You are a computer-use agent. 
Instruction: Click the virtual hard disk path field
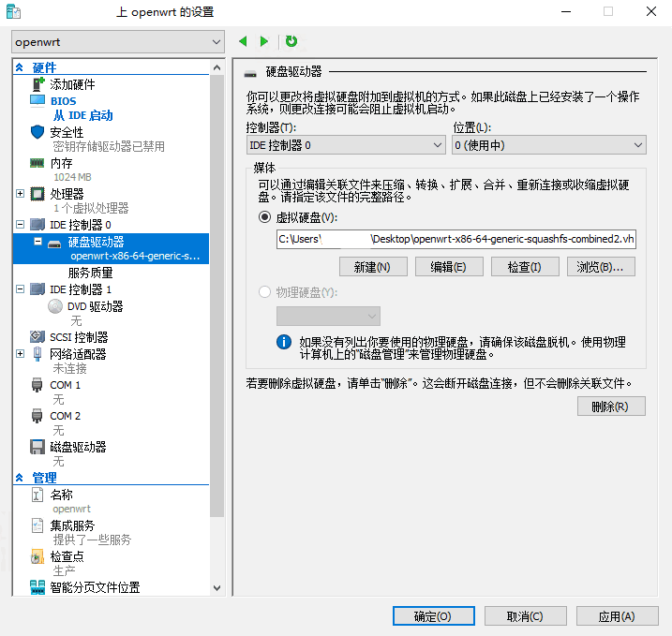point(456,239)
